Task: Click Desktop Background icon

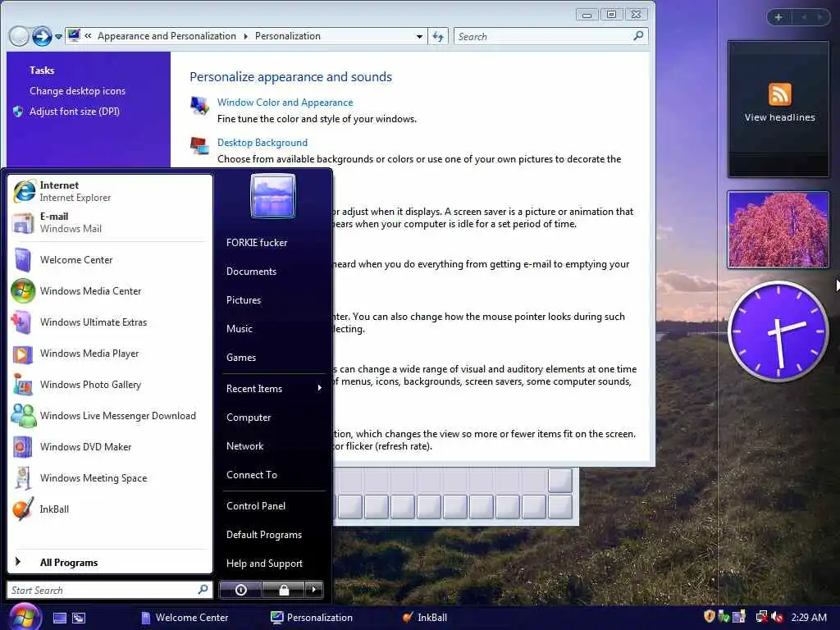Action: tap(200, 145)
